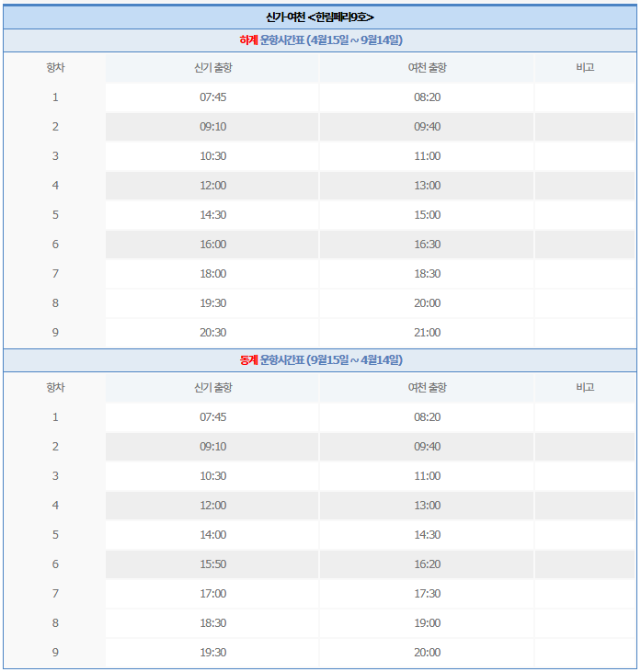Viewport: 641px width, 672px height.
Task: Select summer 여천 departure 20:00
Action: (x=427, y=303)
